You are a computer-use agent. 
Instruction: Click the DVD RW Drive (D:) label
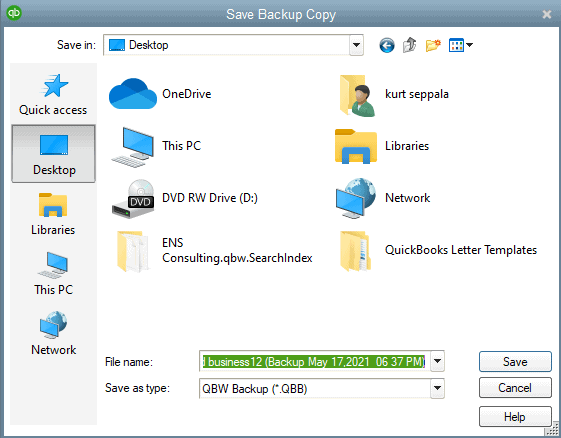click(210, 198)
